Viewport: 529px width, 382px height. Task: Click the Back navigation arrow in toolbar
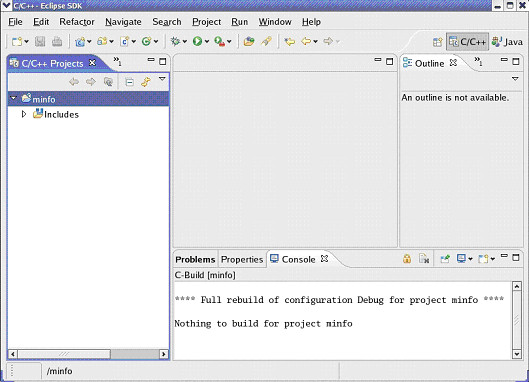coord(306,42)
